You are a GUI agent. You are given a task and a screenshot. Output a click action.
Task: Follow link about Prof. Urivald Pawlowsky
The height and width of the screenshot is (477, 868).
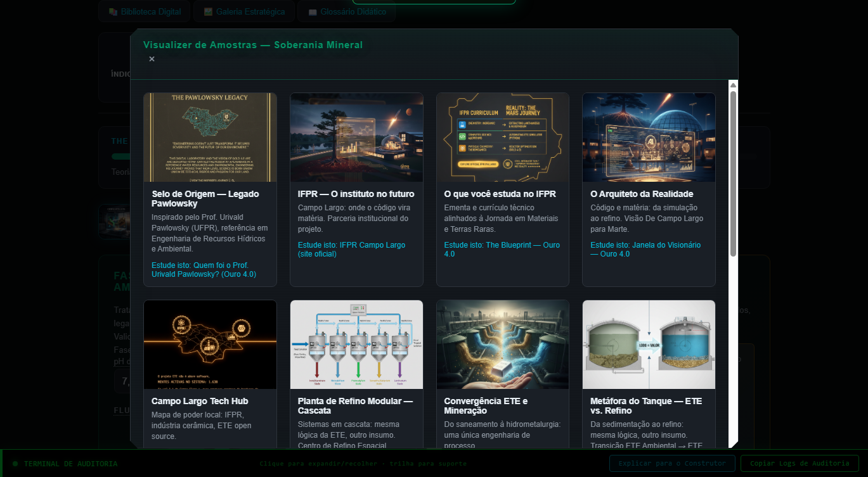(204, 270)
